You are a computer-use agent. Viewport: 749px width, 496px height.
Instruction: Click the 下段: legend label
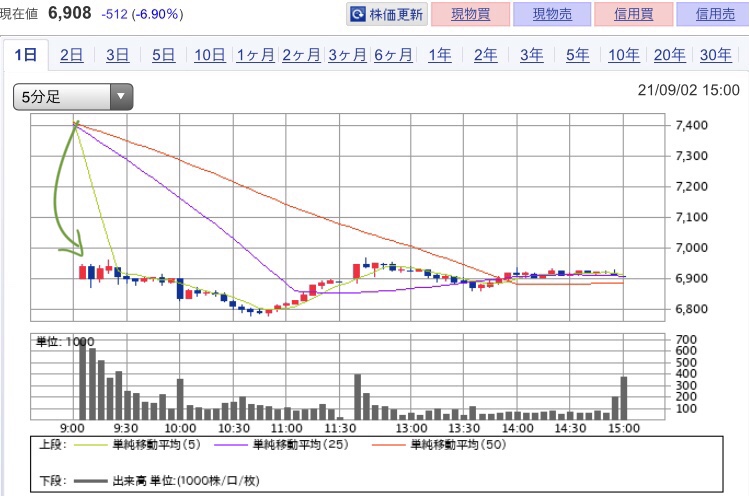[52, 481]
